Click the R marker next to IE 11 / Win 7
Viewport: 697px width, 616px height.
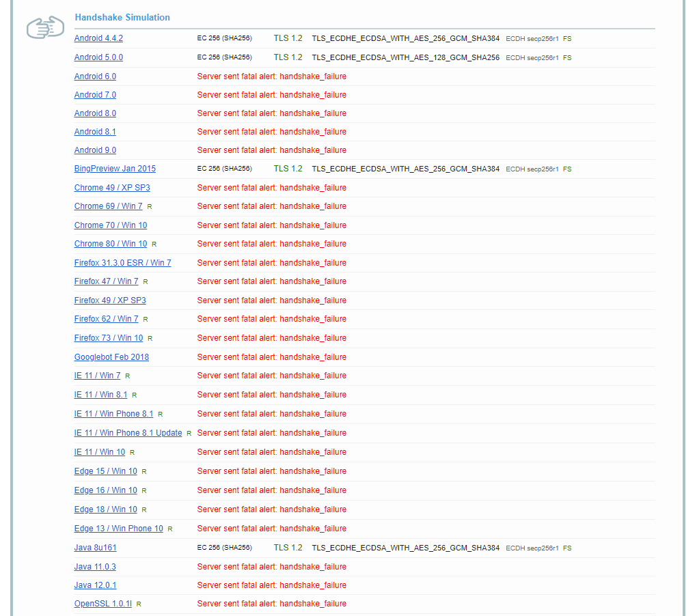(127, 376)
